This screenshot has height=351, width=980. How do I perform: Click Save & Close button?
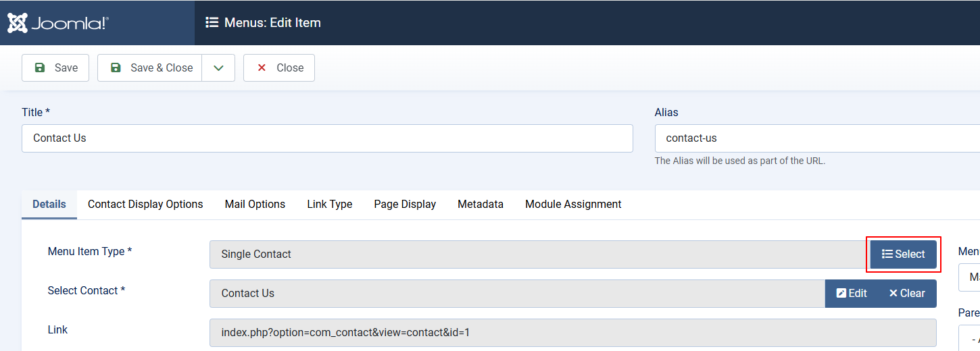click(150, 67)
